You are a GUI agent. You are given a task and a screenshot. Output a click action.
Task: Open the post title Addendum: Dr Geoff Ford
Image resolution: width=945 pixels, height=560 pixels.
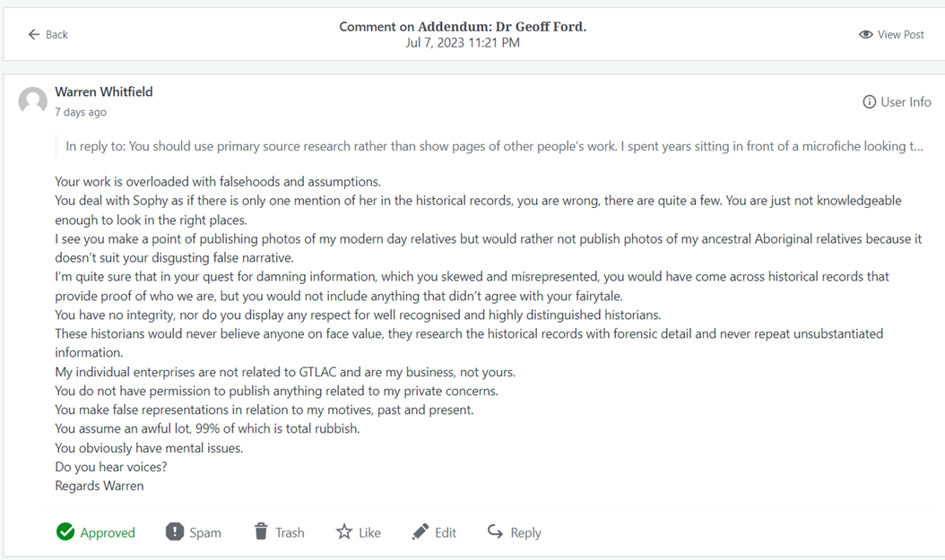coord(502,26)
